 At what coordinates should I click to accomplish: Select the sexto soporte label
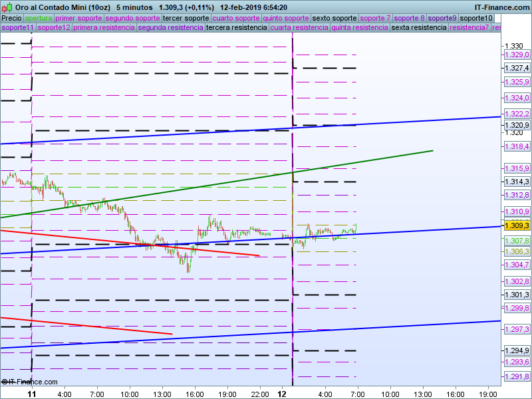pyautogui.click(x=334, y=18)
